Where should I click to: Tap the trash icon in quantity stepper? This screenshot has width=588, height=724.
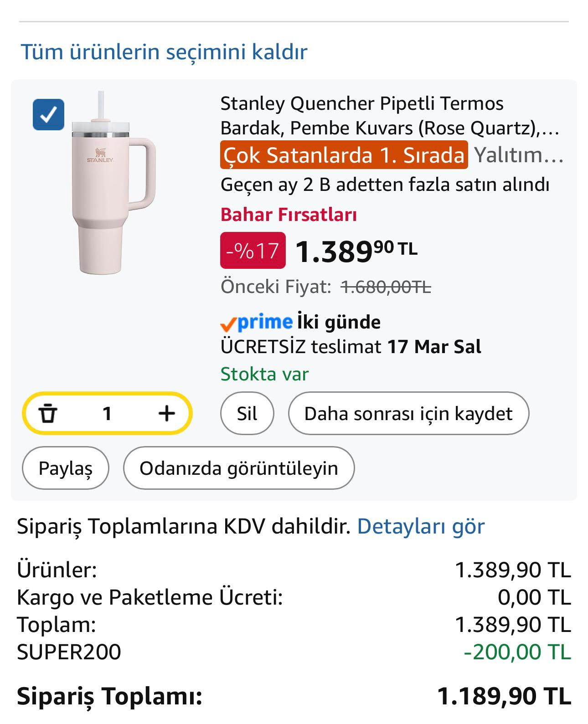(48, 414)
